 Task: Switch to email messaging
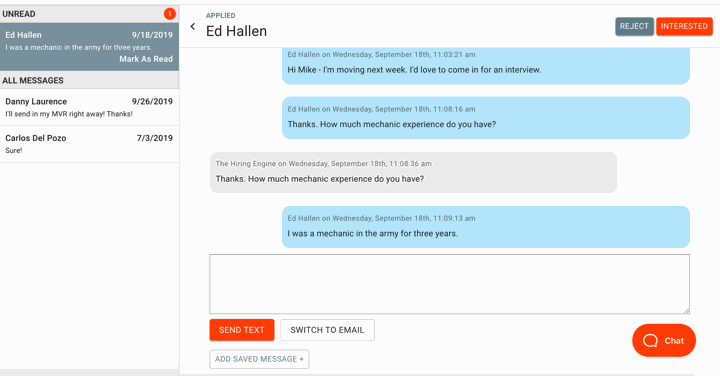click(327, 330)
